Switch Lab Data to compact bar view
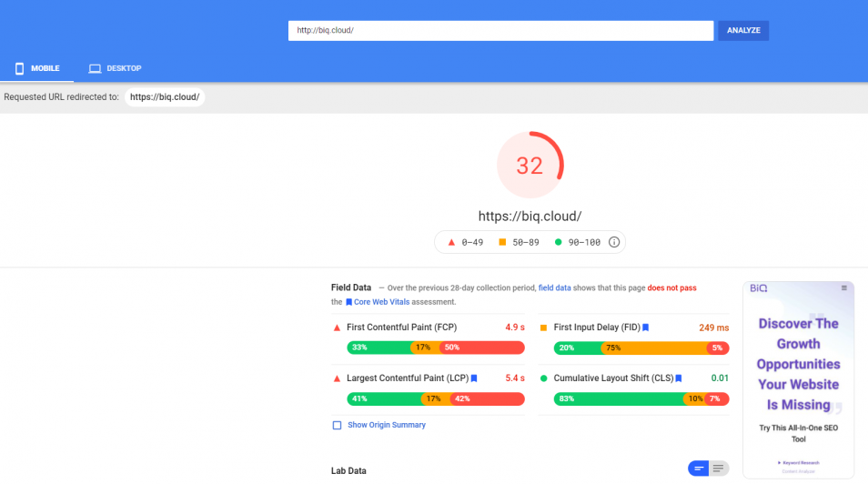Viewport: 868px width, 484px height. (x=699, y=469)
